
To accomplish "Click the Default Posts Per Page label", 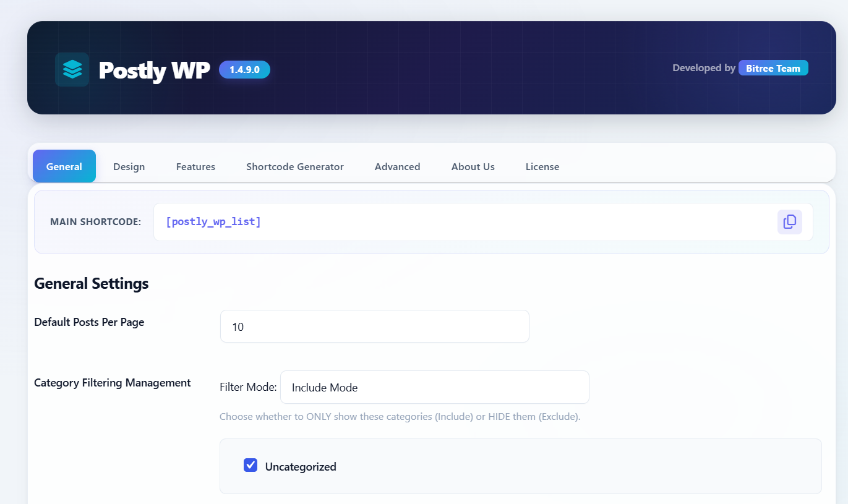I will pos(89,322).
